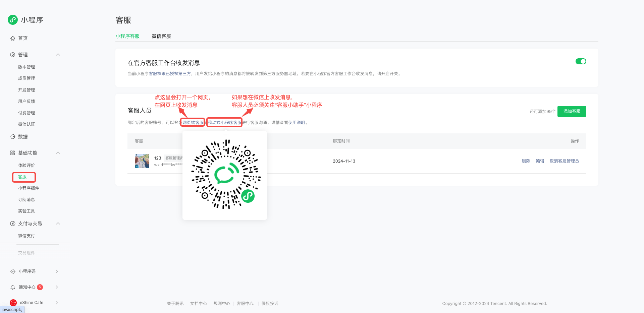Select the 小程序客服 tab
Screen dimensions: 644x313
(x=127, y=36)
